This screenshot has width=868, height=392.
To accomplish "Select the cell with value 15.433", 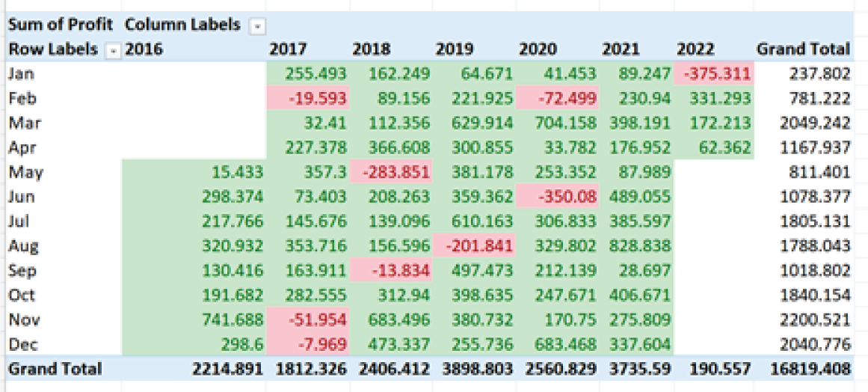I will 195,172.
